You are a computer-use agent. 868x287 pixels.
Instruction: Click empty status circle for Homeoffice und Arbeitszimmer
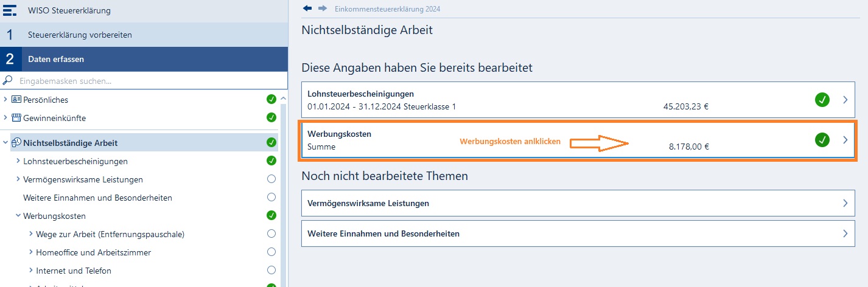pos(271,252)
